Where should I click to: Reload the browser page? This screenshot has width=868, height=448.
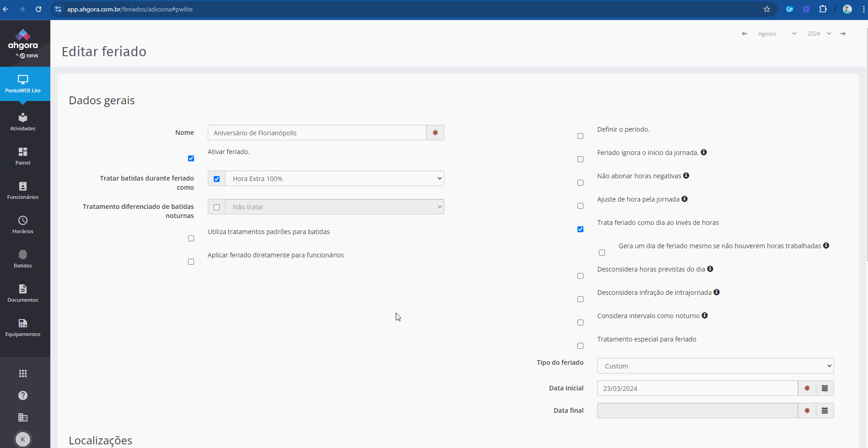pyautogui.click(x=38, y=9)
